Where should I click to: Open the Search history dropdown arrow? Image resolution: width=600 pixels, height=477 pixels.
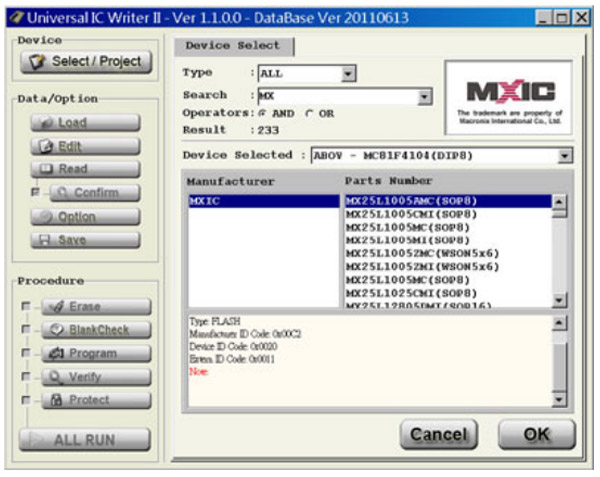tap(424, 96)
